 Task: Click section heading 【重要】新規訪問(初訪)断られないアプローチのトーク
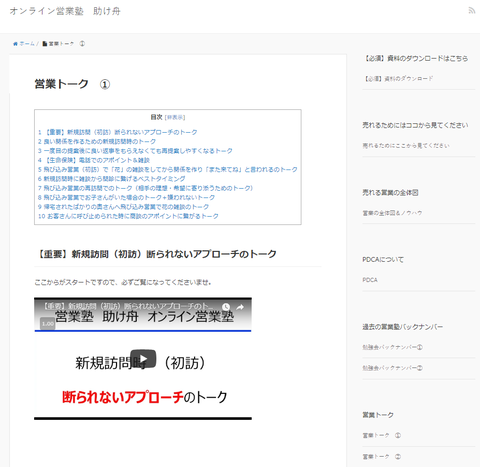click(156, 254)
